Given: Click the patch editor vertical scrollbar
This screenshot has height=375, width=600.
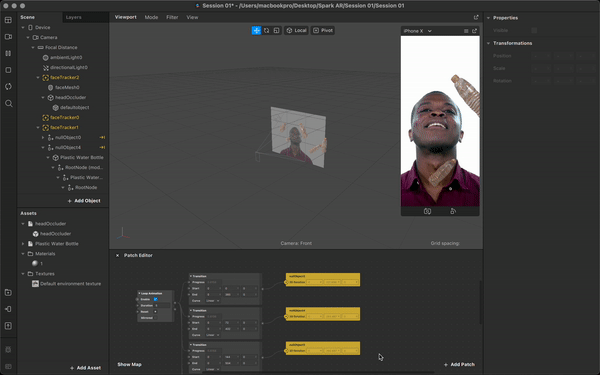Looking at the screenshot, I should pos(481,302).
